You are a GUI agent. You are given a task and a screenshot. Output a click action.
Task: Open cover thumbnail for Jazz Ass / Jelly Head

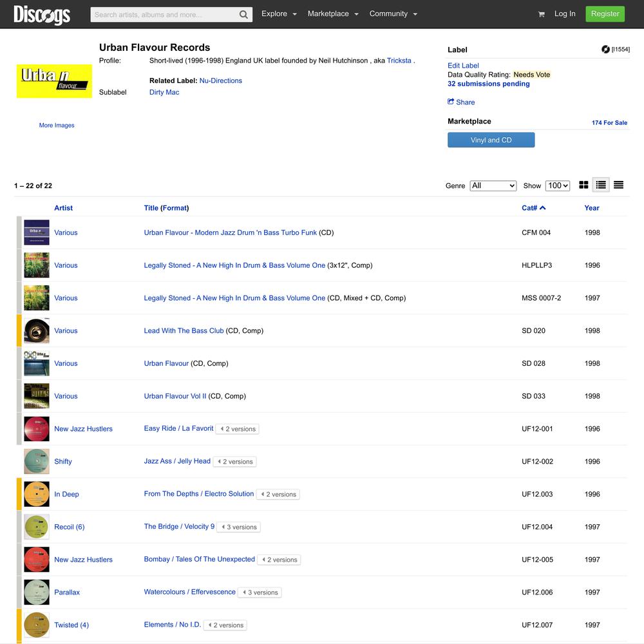tap(37, 461)
